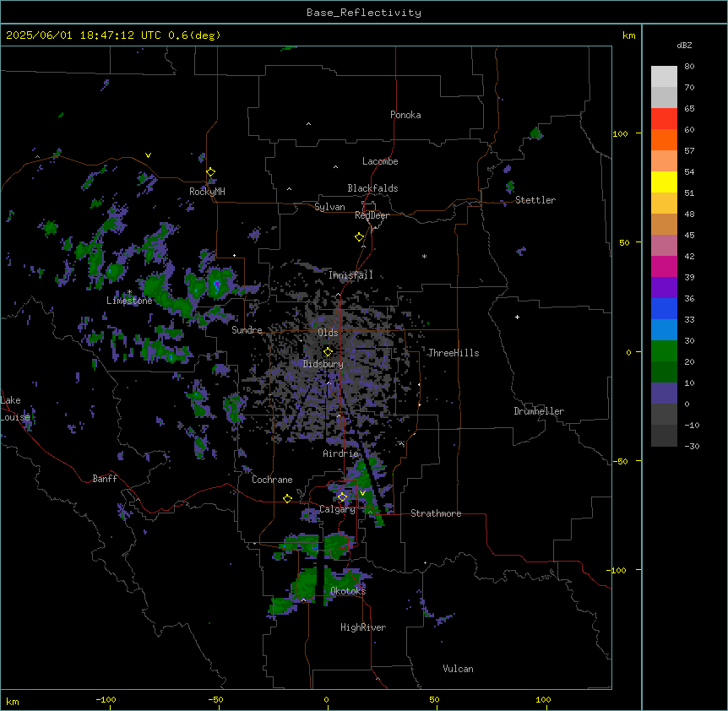
Task: Click yellow radar-site diamond near Olds
Action: pyautogui.click(x=328, y=352)
